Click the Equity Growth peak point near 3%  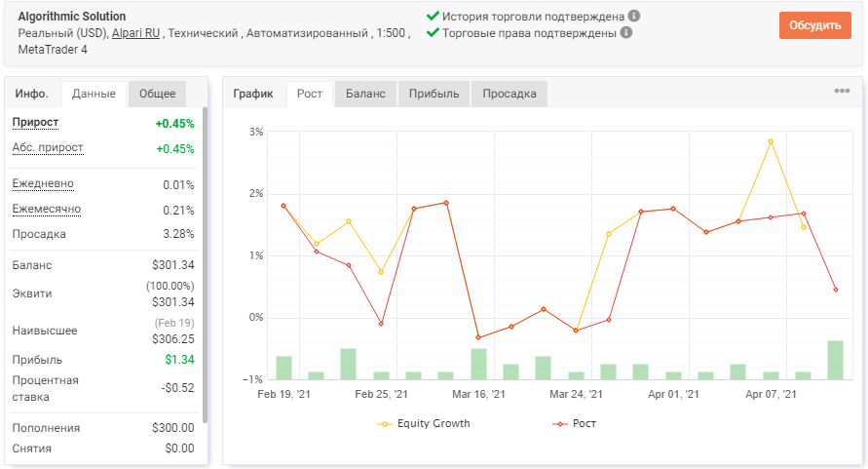(x=771, y=142)
